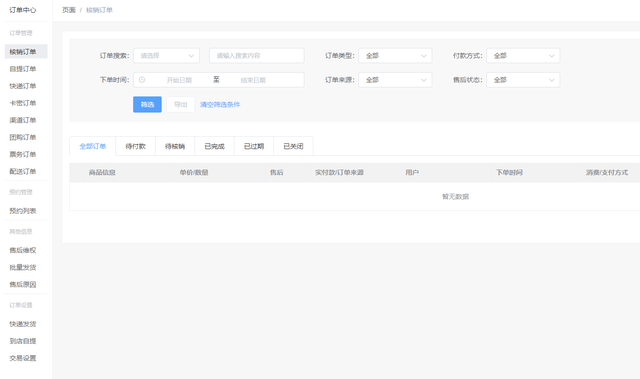The width and height of the screenshot is (640, 379).
Task: Switch to the 已完成 tab
Action: pyautogui.click(x=214, y=146)
